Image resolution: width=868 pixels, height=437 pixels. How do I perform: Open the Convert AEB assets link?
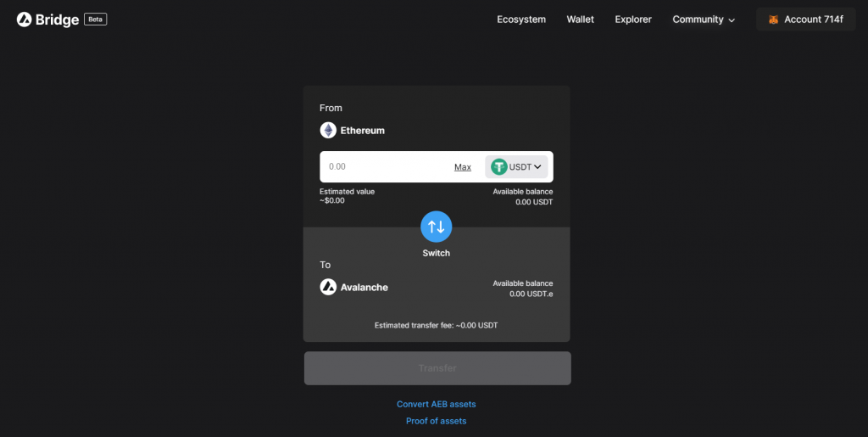[x=437, y=404]
